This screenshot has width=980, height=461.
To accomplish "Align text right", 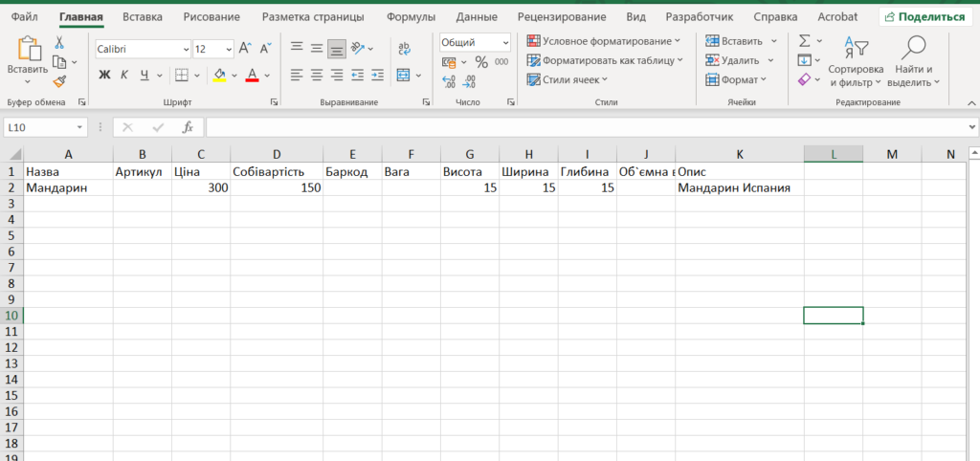I will tap(337, 75).
